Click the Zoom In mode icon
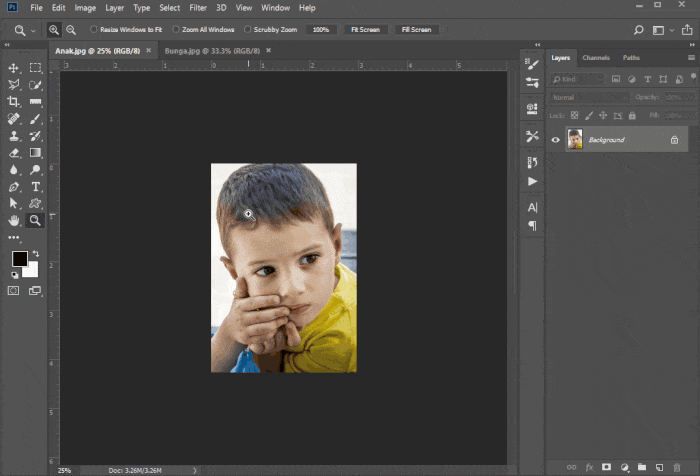This screenshot has height=476, width=700. (x=54, y=30)
